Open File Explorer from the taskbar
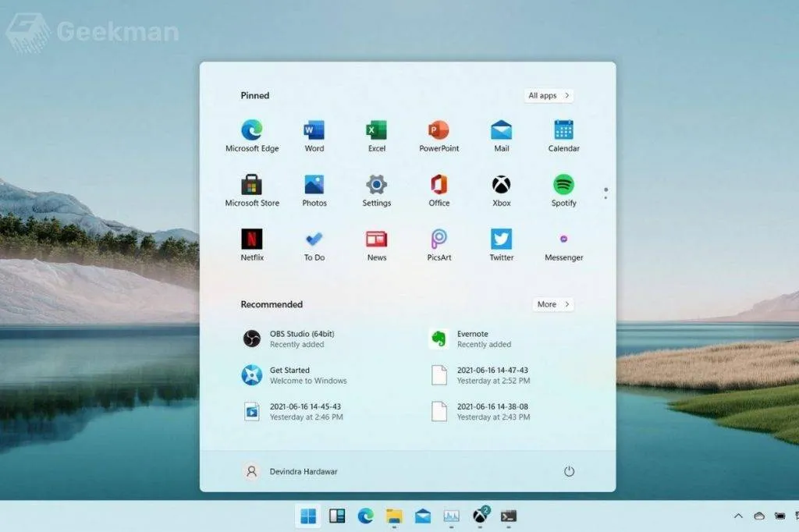The height and width of the screenshot is (532, 799). point(394,516)
